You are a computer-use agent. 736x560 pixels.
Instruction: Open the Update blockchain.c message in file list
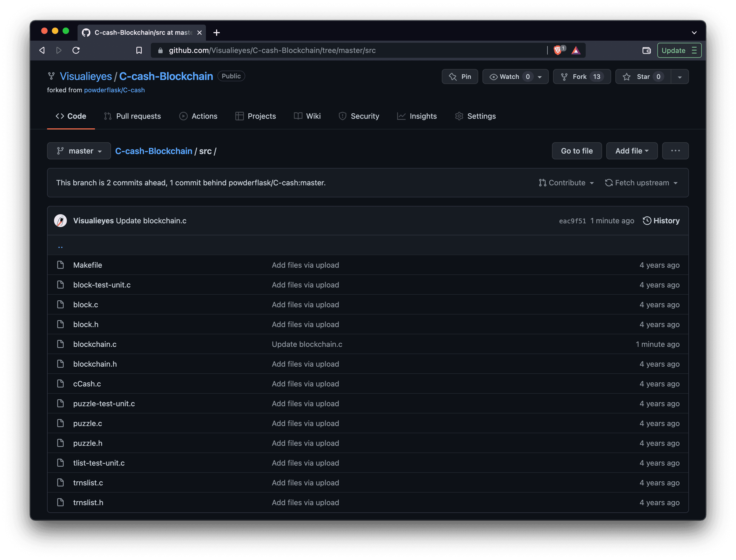(307, 344)
